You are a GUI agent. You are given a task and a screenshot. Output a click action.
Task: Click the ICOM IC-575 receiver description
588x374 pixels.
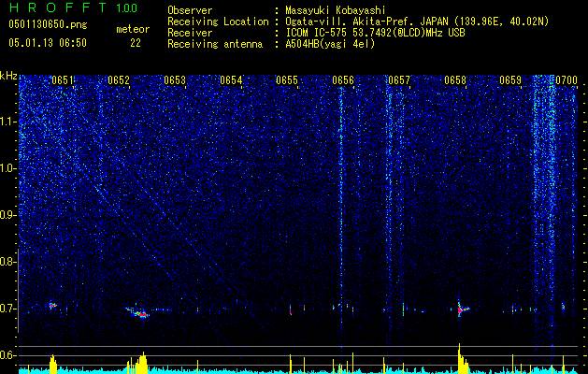point(375,33)
